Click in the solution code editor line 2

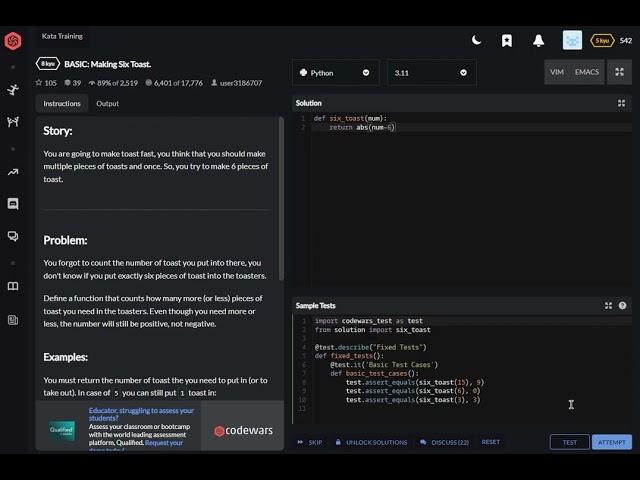coord(471,127)
